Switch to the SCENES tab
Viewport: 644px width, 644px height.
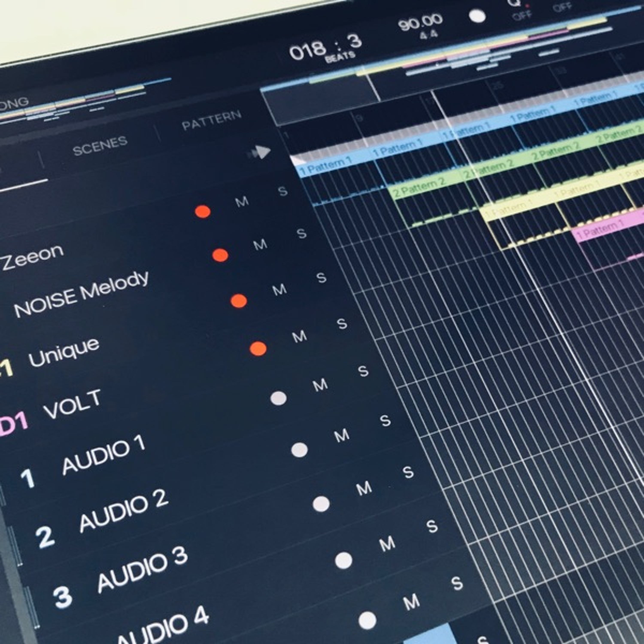click(100, 146)
